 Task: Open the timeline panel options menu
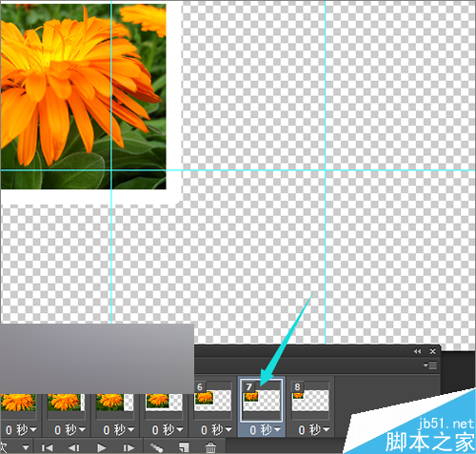pyautogui.click(x=430, y=365)
